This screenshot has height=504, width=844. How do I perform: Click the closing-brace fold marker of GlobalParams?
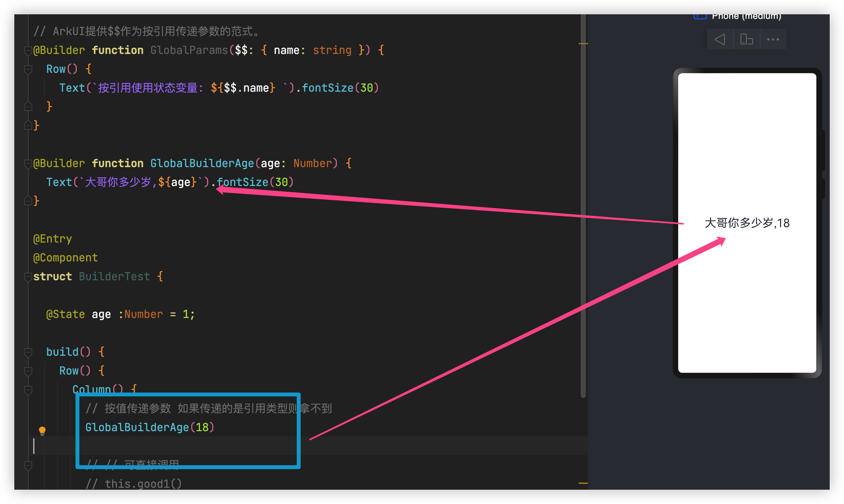point(28,126)
